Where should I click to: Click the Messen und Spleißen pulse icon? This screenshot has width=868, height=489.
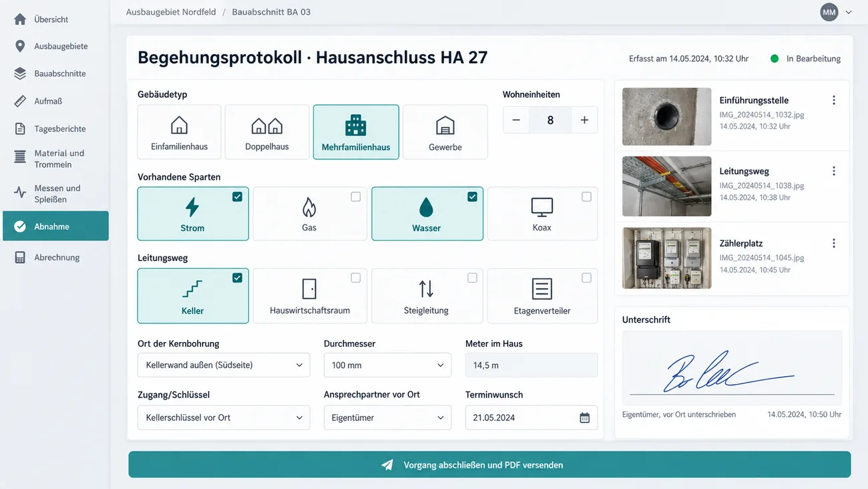click(20, 192)
